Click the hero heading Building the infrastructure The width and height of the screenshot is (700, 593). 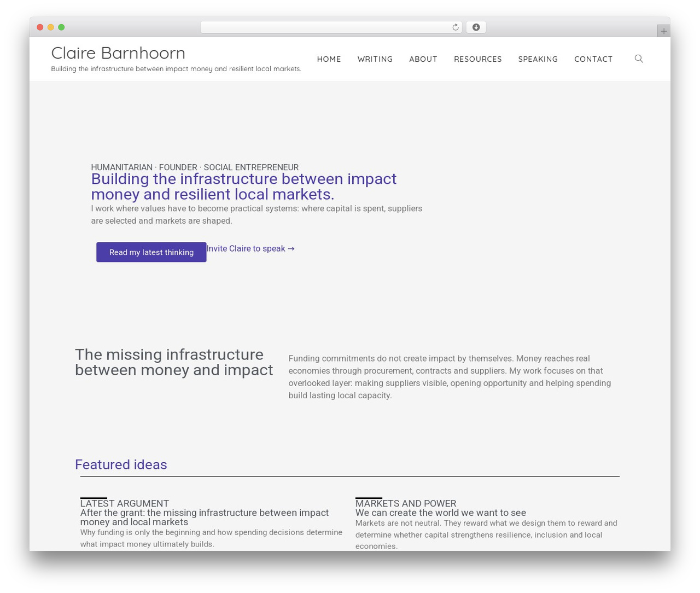click(244, 187)
